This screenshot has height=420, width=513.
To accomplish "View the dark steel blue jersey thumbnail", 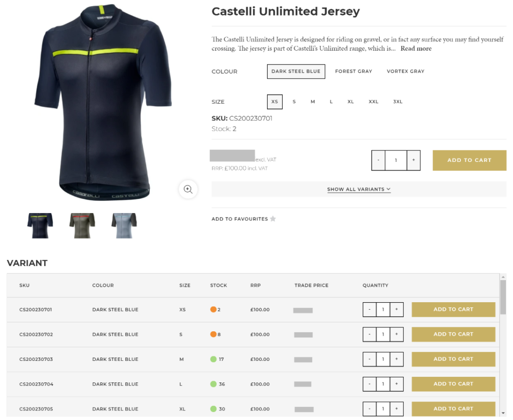I will [40, 226].
